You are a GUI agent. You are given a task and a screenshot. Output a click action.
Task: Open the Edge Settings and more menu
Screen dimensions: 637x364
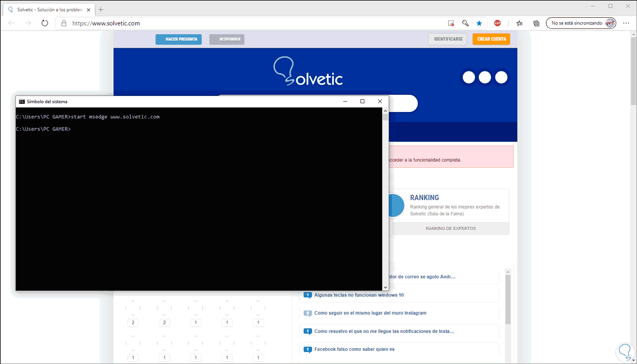click(626, 23)
